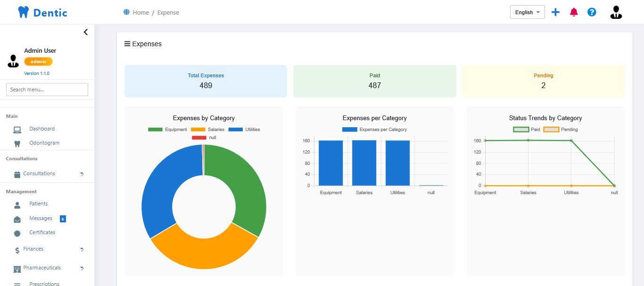Open Messages menu item
This screenshot has width=644, height=286.
coord(41,219)
